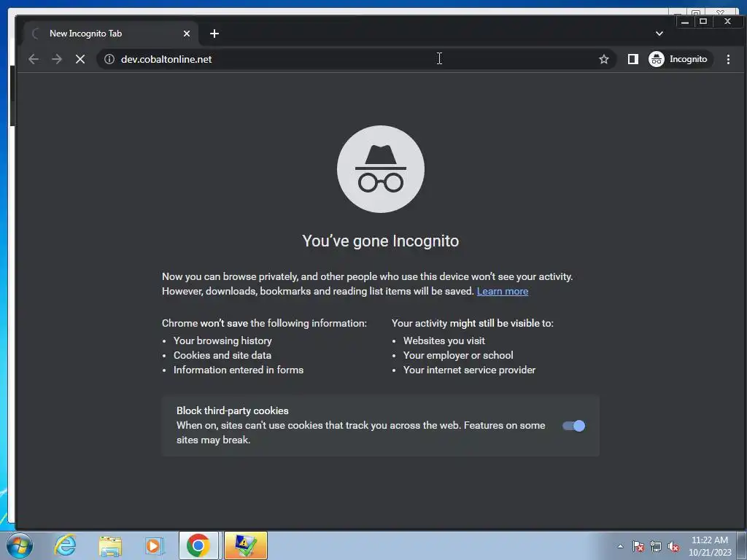Open the side panel icon

click(632, 59)
